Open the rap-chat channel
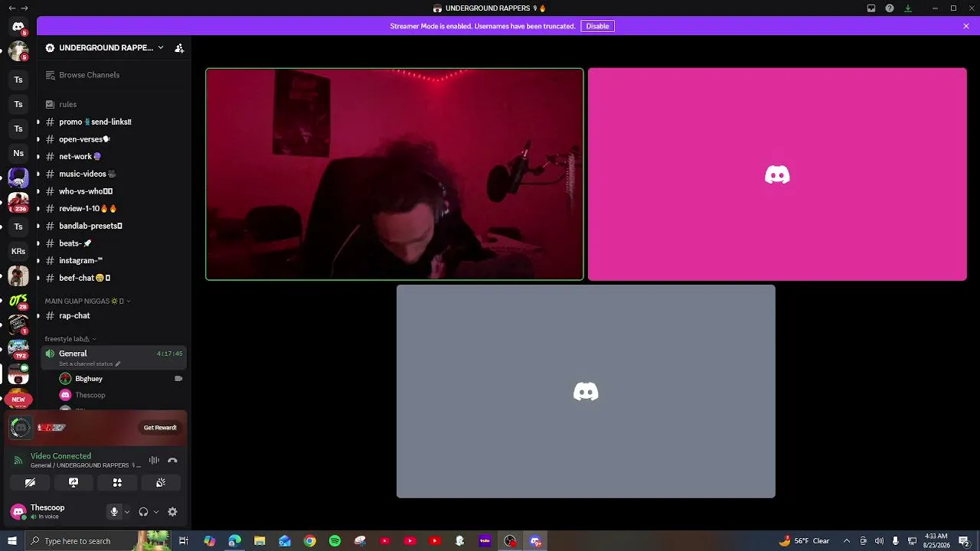The height and width of the screenshot is (551, 980). [x=113, y=315]
